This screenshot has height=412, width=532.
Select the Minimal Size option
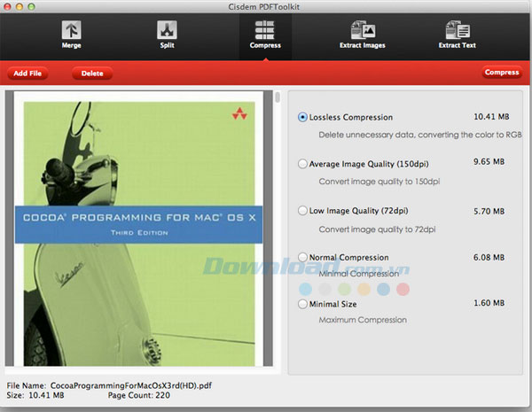(x=304, y=304)
